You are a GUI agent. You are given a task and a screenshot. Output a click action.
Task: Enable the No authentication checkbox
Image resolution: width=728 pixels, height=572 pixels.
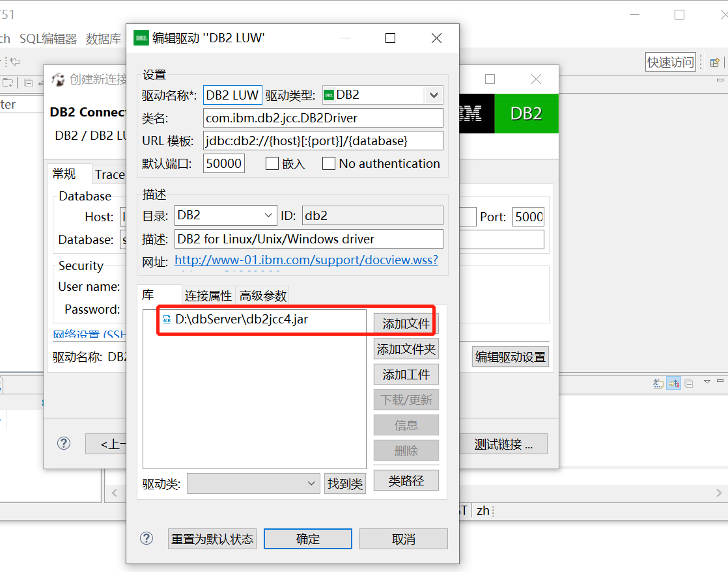click(x=329, y=163)
